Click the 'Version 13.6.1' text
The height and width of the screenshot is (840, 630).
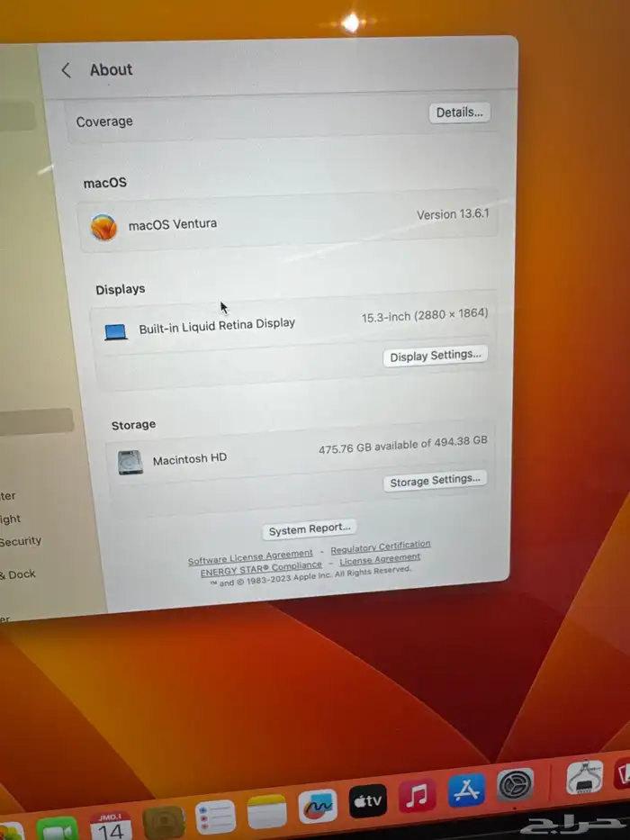[453, 214]
